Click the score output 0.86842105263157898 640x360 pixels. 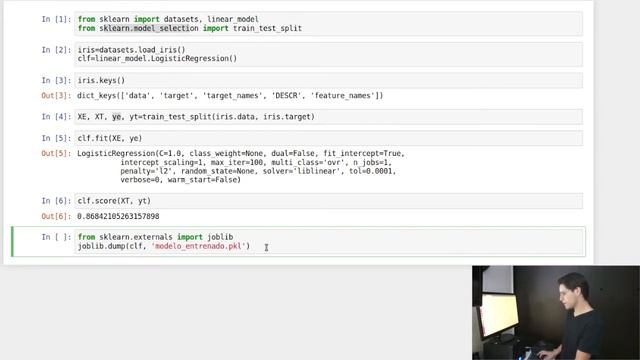point(118,216)
